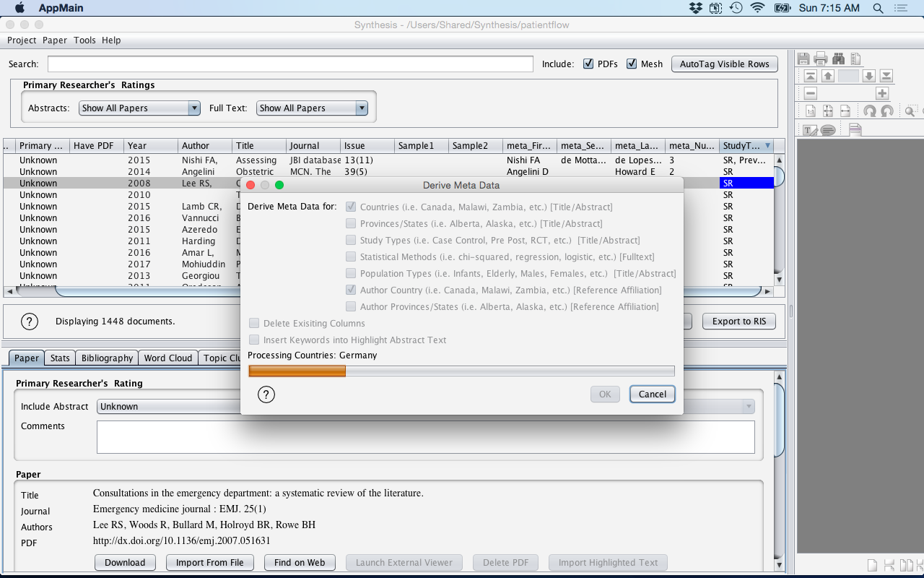Cancel the Derive Meta Data processing

(652, 394)
